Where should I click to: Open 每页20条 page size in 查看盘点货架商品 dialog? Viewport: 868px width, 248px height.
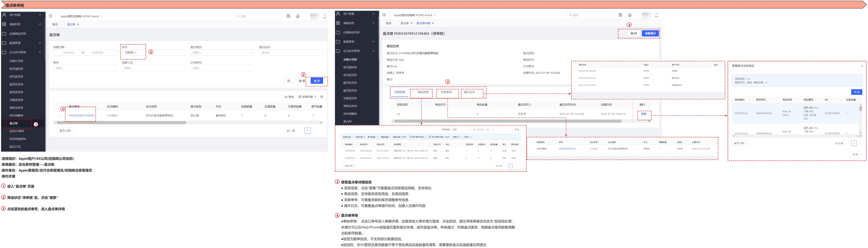point(740,143)
